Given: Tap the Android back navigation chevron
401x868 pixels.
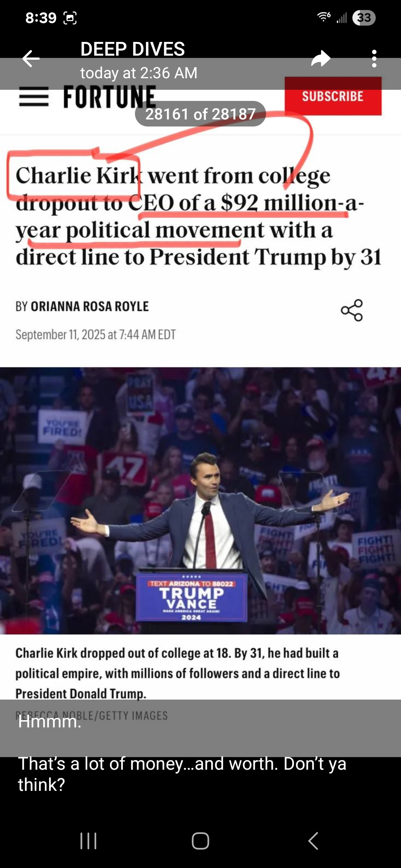Looking at the screenshot, I should click(x=313, y=841).
